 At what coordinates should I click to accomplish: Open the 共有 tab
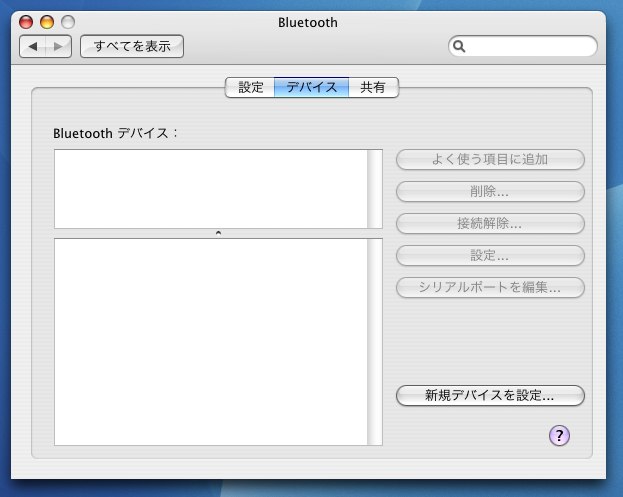[x=373, y=87]
